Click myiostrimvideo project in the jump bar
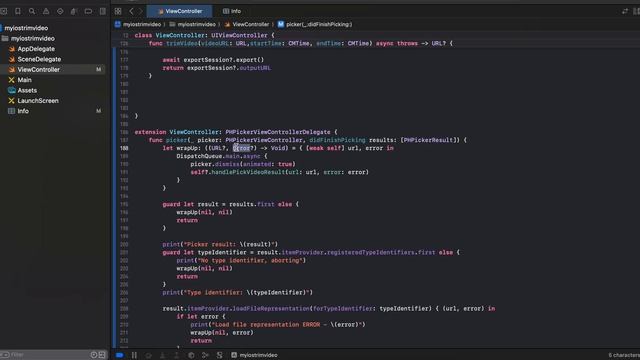Screen dimensions: 640x360 point(138,24)
